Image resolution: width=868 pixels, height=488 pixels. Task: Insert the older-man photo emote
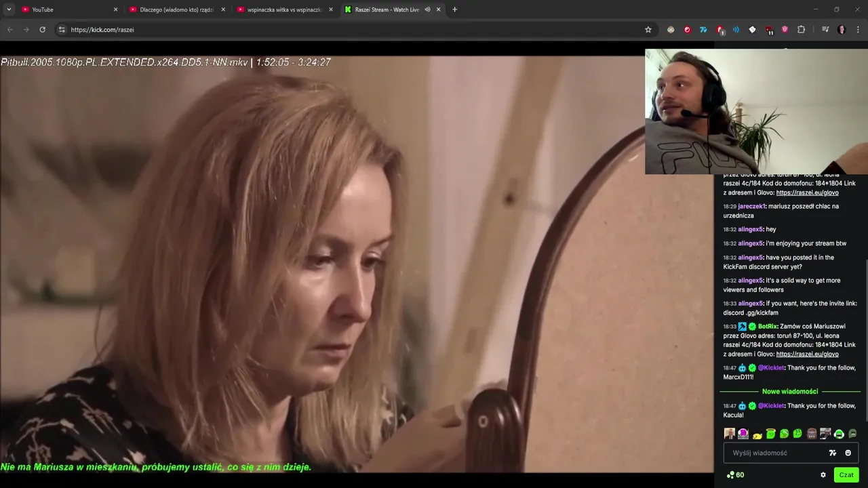pyautogui.click(x=825, y=434)
